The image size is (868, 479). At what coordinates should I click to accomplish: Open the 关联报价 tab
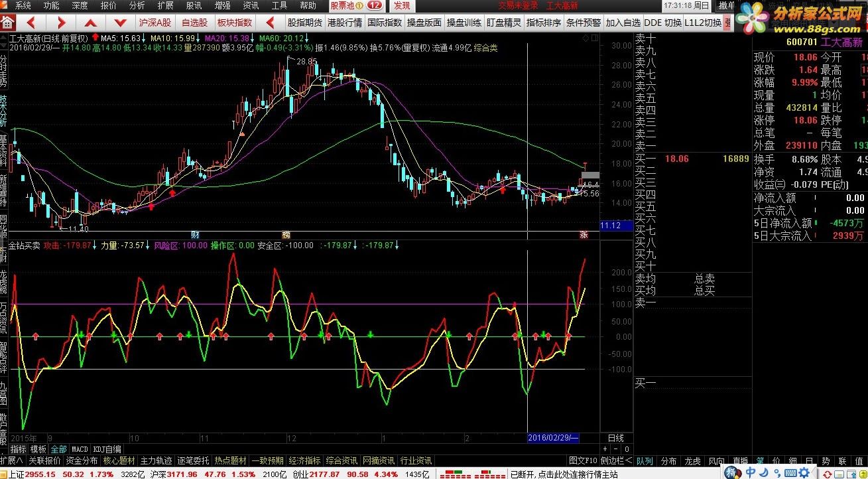tap(44, 460)
